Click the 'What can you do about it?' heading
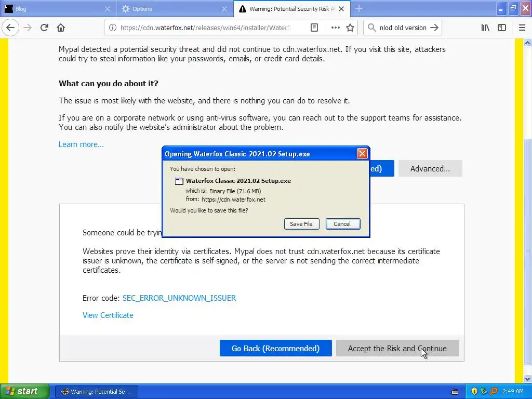Image resolution: width=532 pixels, height=399 pixels. 109,84
